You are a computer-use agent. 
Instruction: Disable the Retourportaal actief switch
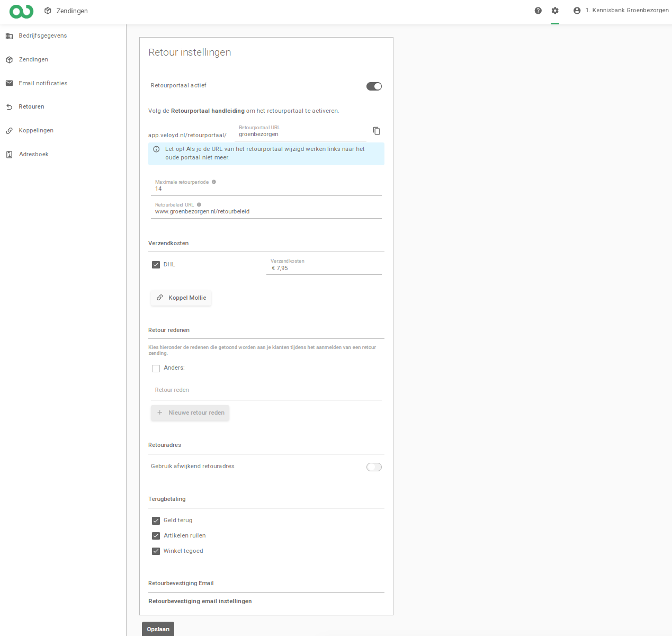click(x=374, y=86)
